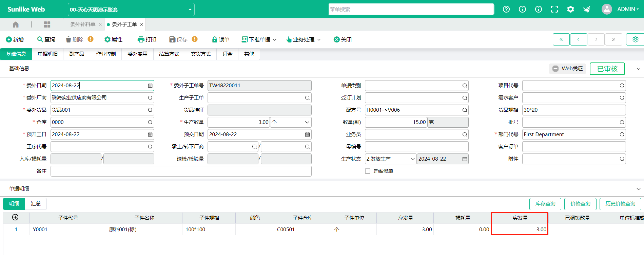Image resolution: width=644 pixels, height=255 pixels.
Task: Select the 汇总 tab
Action: [x=36, y=204]
